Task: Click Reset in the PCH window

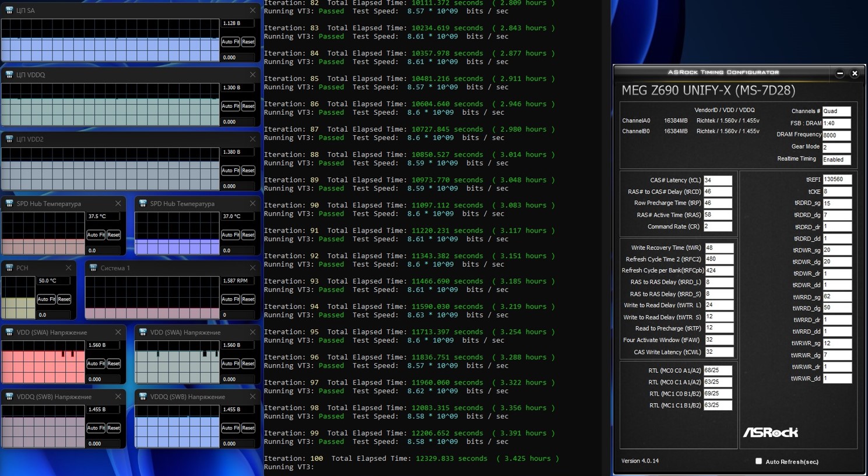Action: 64,299
